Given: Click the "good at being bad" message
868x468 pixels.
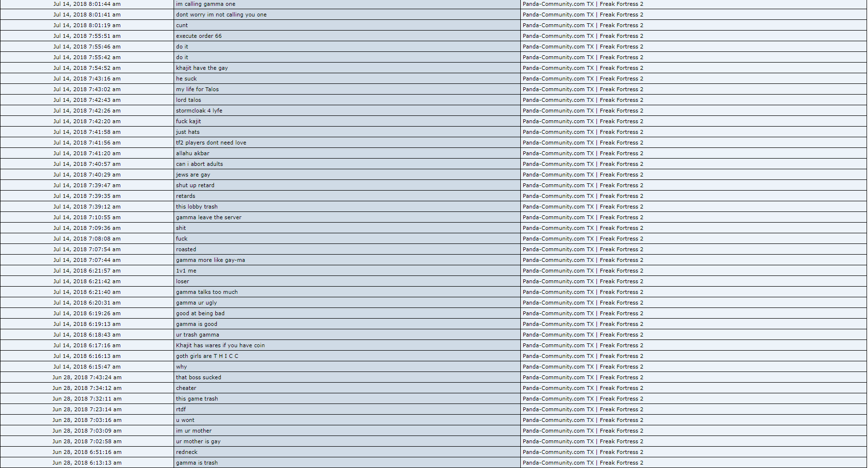Looking at the screenshot, I should [200, 313].
